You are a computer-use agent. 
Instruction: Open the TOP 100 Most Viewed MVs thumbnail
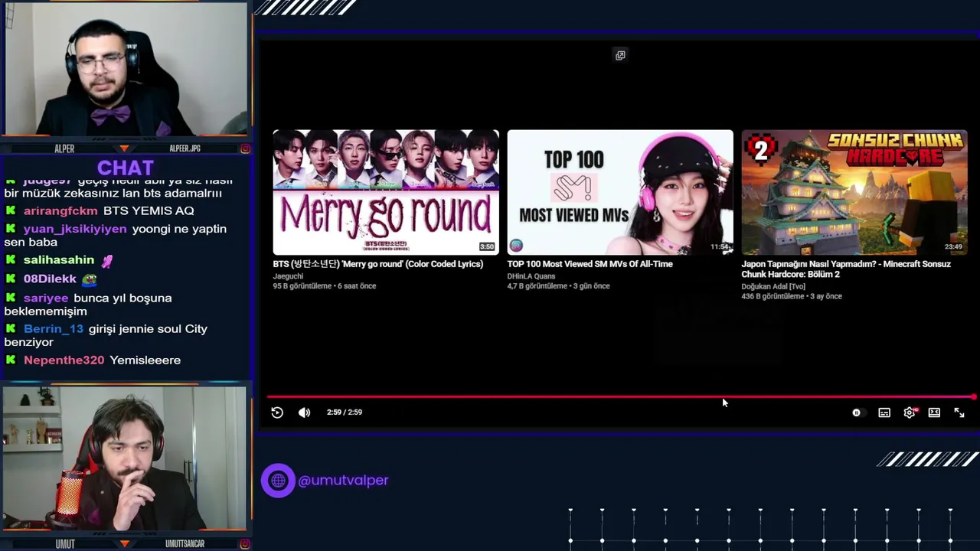click(620, 192)
